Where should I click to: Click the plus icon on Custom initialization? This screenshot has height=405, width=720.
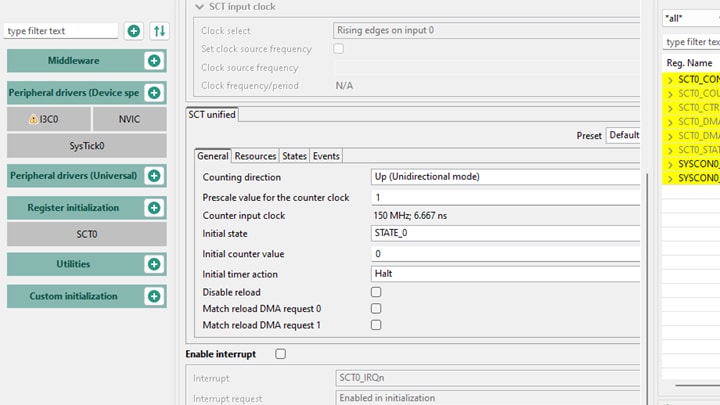click(154, 296)
